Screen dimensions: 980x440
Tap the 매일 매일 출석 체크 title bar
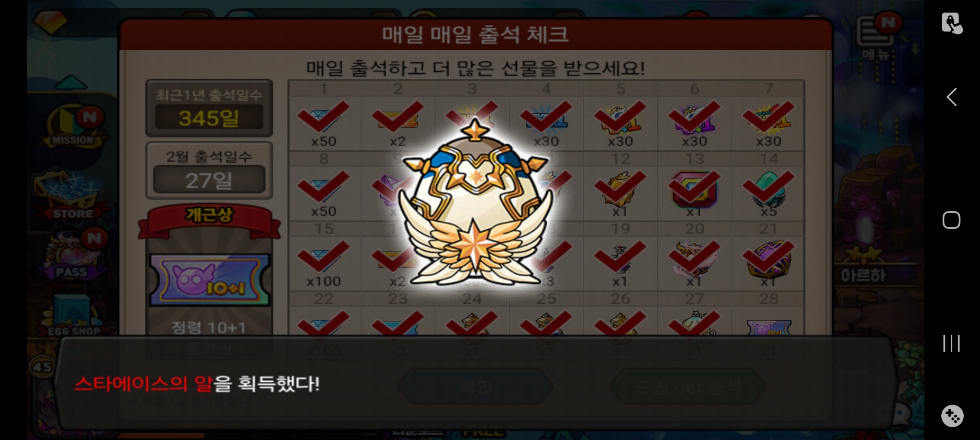475,34
